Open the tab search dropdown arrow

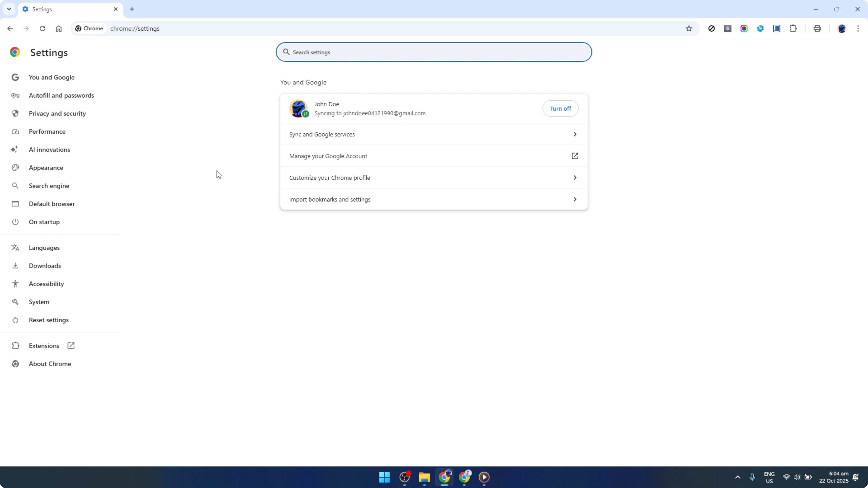click(9, 9)
